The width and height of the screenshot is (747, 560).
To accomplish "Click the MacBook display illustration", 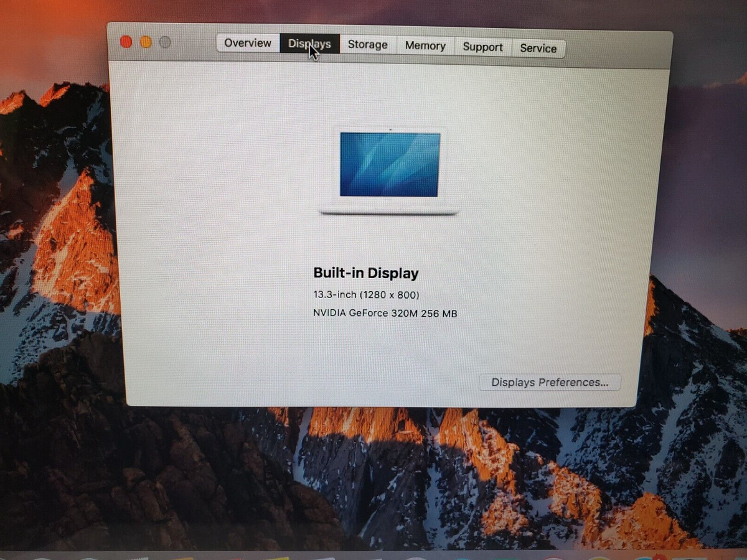I will click(x=390, y=170).
